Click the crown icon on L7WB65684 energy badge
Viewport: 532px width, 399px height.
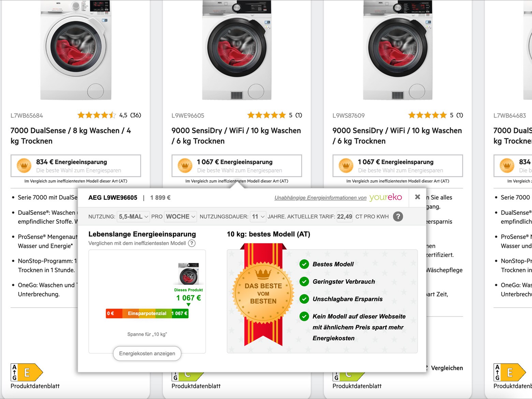[x=24, y=166]
